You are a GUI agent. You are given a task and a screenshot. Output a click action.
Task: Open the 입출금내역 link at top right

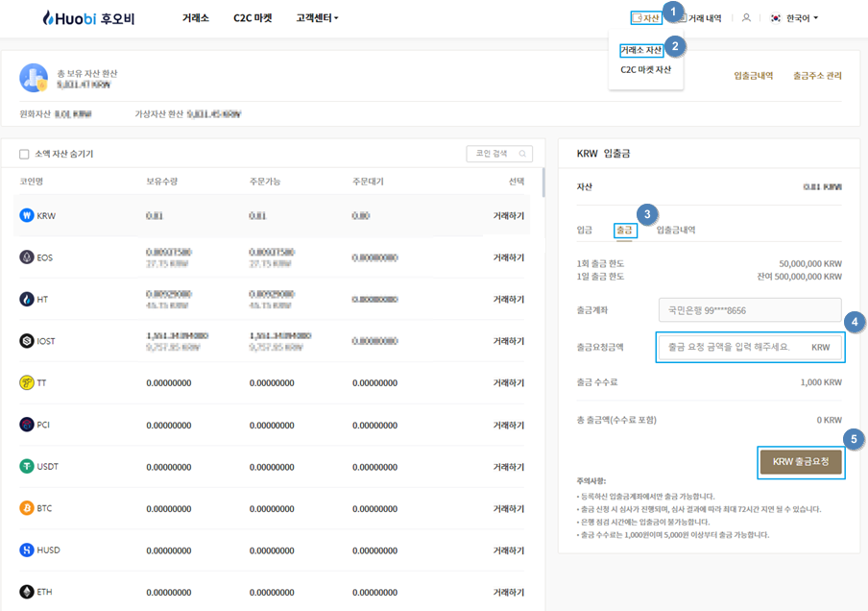point(753,75)
